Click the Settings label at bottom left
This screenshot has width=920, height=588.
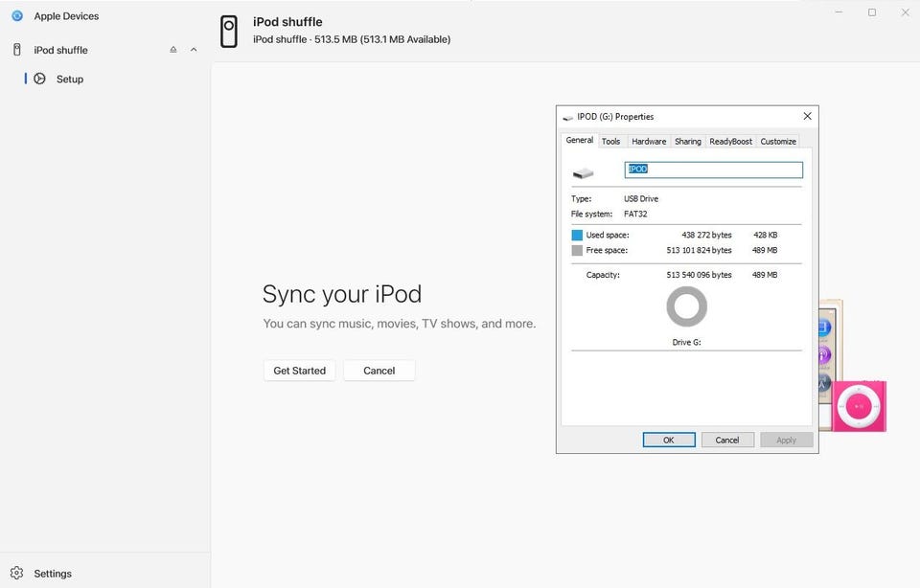click(53, 574)
